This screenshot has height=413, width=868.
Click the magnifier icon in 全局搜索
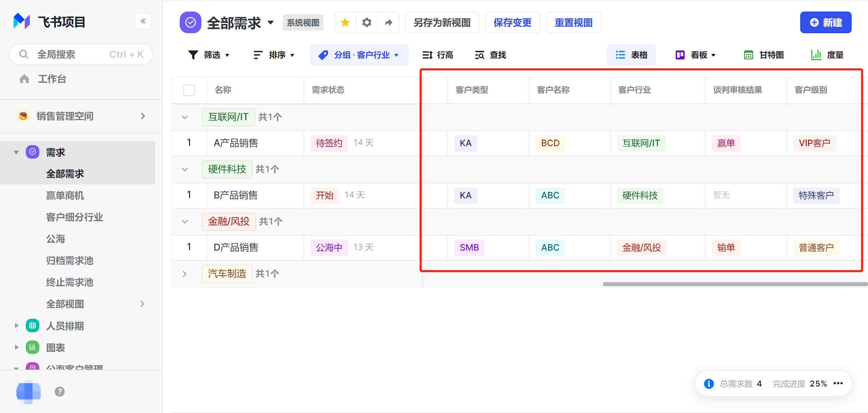click(23, 54)
